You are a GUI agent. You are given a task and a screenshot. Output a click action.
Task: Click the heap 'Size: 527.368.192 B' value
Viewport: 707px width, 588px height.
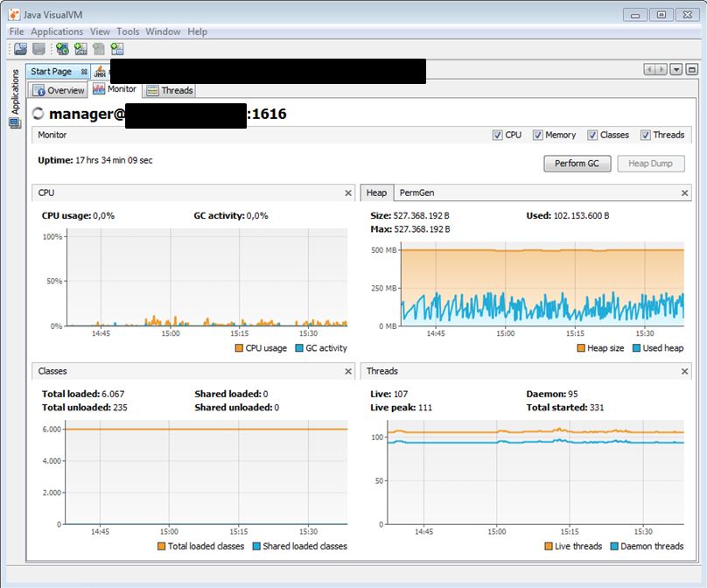(409, 216)
